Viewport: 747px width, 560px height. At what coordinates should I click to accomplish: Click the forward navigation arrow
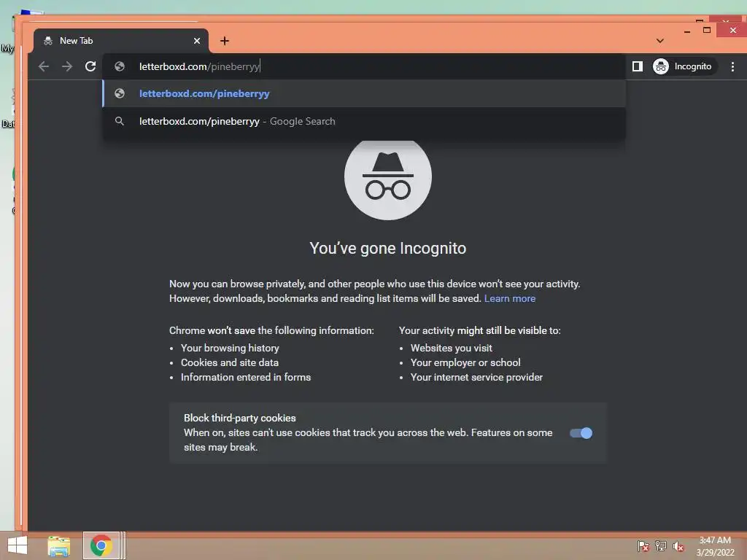[x=67, y=66]
